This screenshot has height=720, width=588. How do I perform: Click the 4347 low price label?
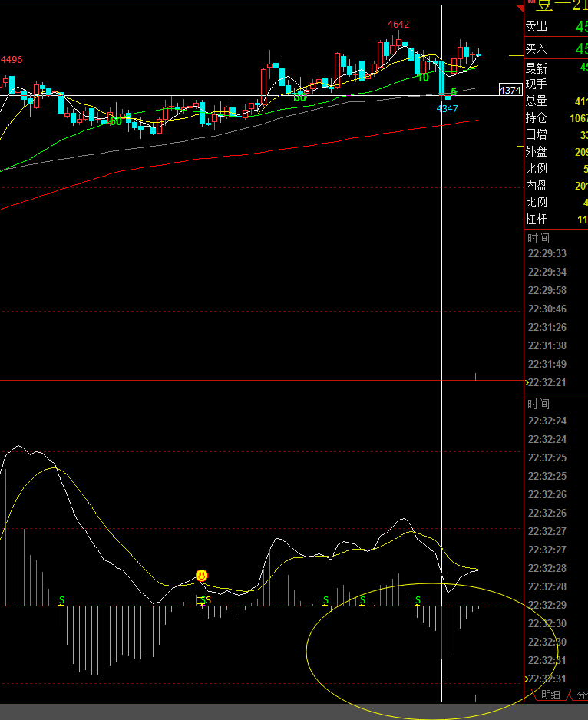pos(448,108)
